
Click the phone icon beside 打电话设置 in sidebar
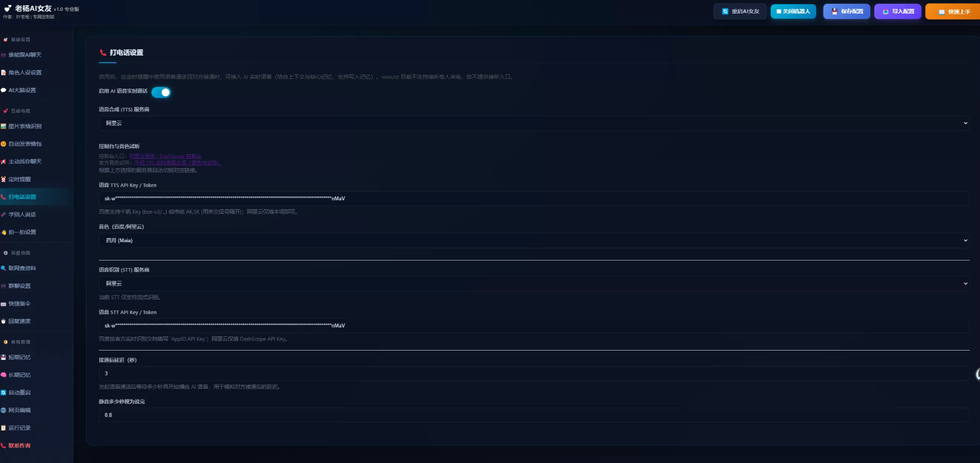(x=3, y=197)
